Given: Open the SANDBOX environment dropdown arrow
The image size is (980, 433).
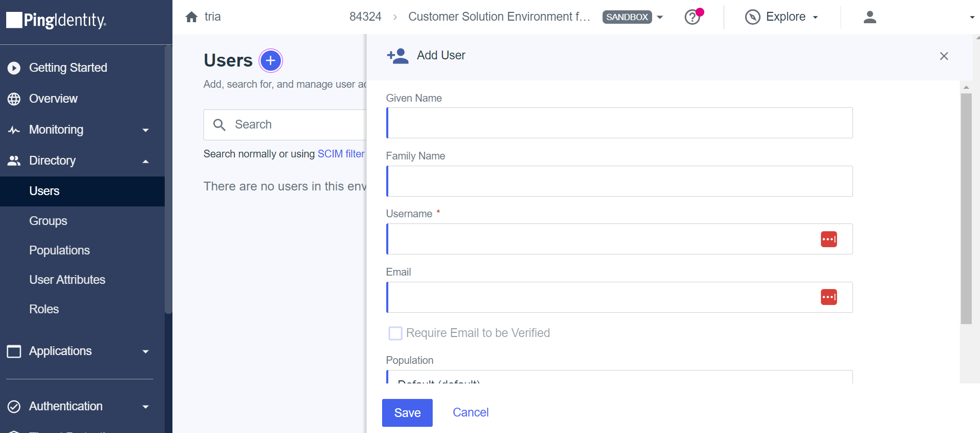Looking at the screenshot, I should tap(660, 17).
